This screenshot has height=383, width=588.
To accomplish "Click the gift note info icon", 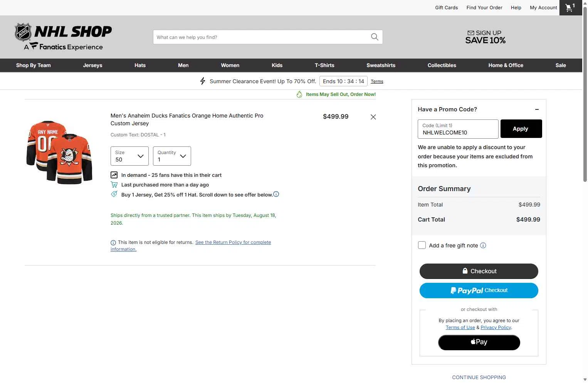I will coord(483,245).
